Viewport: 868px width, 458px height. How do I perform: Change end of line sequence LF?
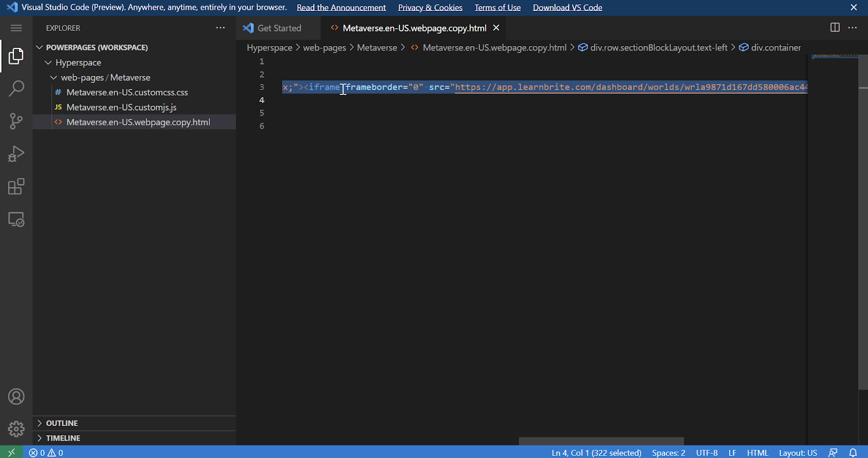(x=732, y=453)
